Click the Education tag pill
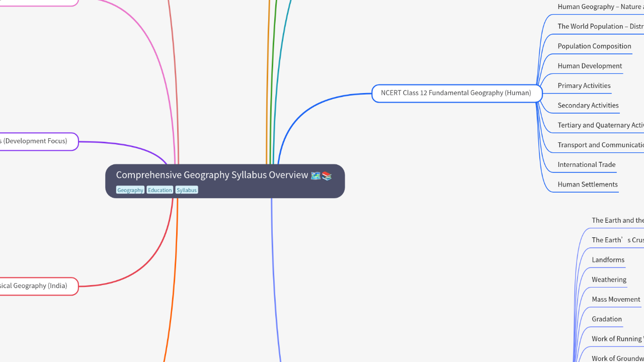Viewport: 644px width, 362px height. pyautogui.click(x=159, y=190)
